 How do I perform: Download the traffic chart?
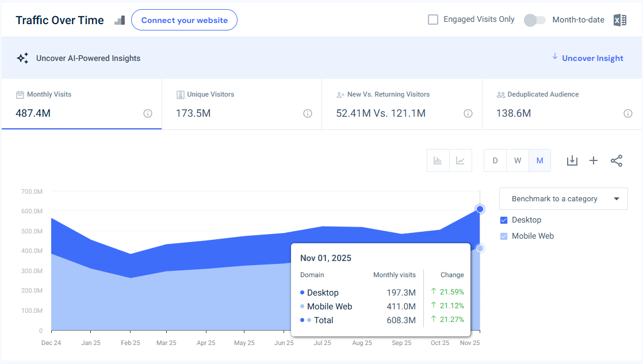point(572,160)
